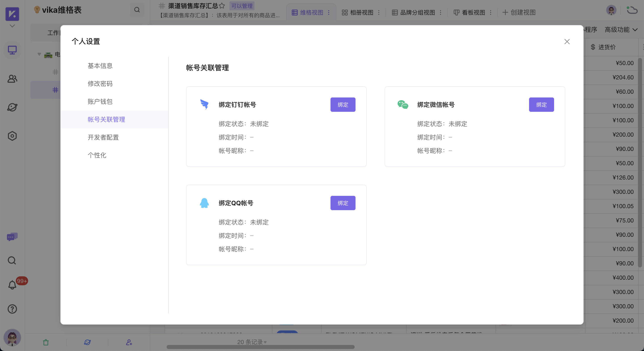This screenshot has height=351, width=644.
Task: Click the WeChat icon in the bind card
Action: [x=403, y=104]
